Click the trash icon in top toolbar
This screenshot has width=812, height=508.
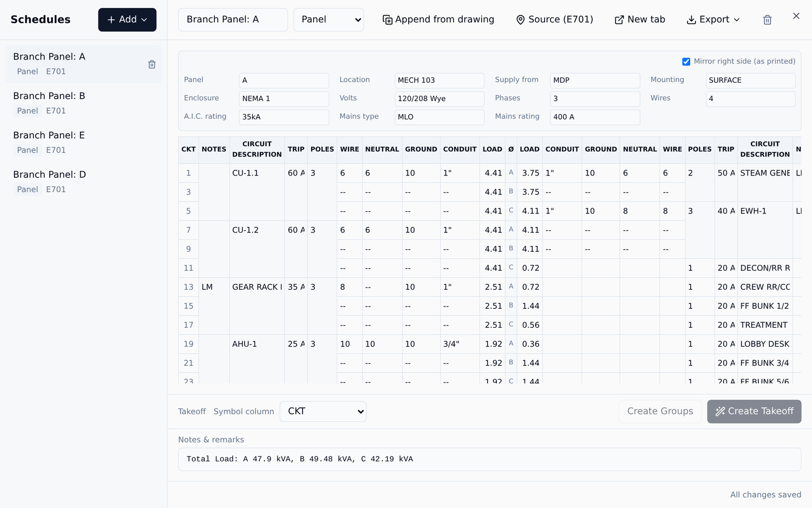tap(767, 20)
